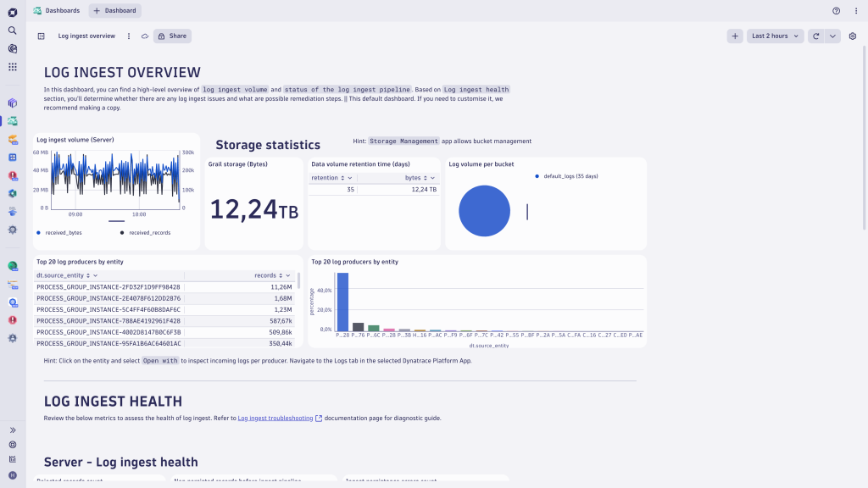Select row PROCESS_GROUP_INSTANCE-5C4FF4F60B8DAF6C

[x=164, y=310]
